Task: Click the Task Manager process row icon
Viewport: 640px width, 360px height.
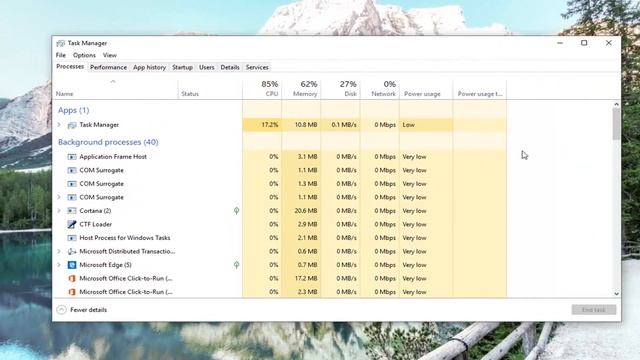Action: (72, 125)
